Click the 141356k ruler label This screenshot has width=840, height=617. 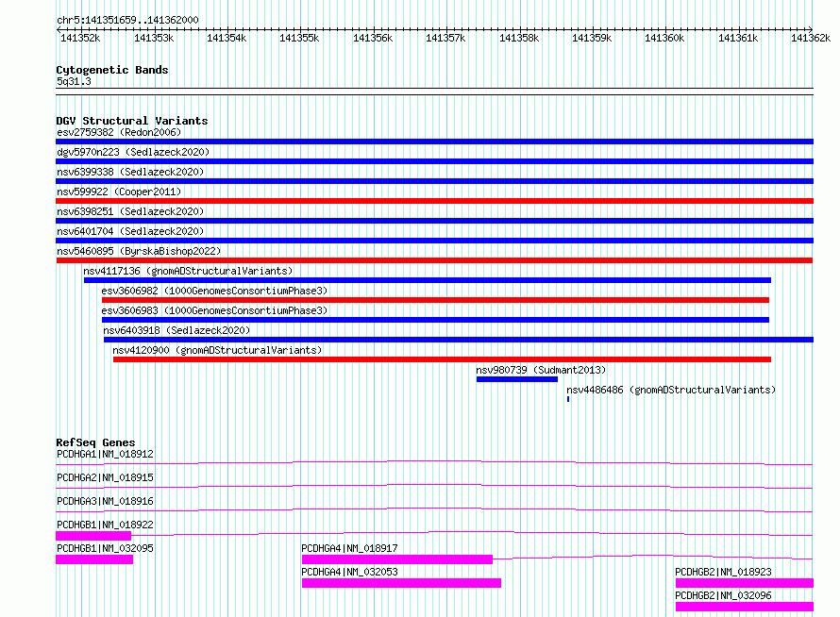[x=373, y=38]
